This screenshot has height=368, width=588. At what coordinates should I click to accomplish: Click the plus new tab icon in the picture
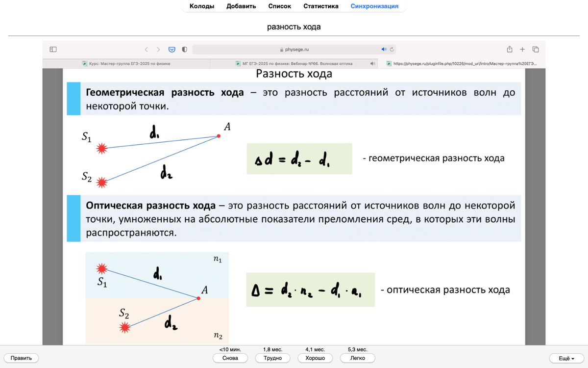522,49
